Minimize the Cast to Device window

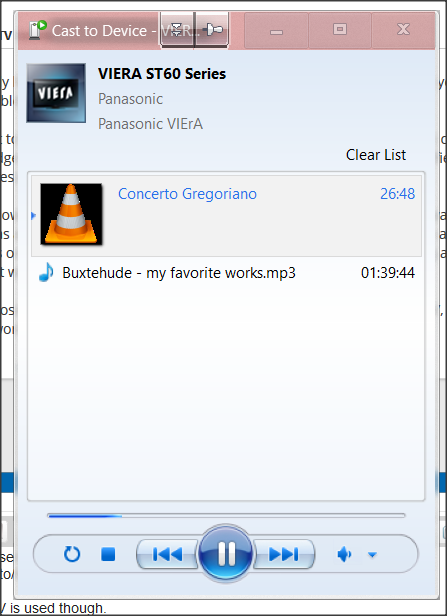(x=276, y=31)
